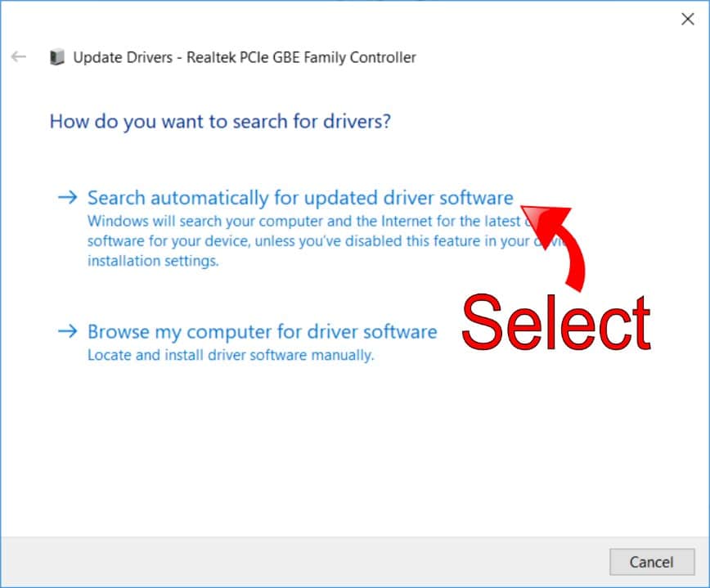
Task: Click the gray footer bar left of Cancel
Action: [303, 562]
